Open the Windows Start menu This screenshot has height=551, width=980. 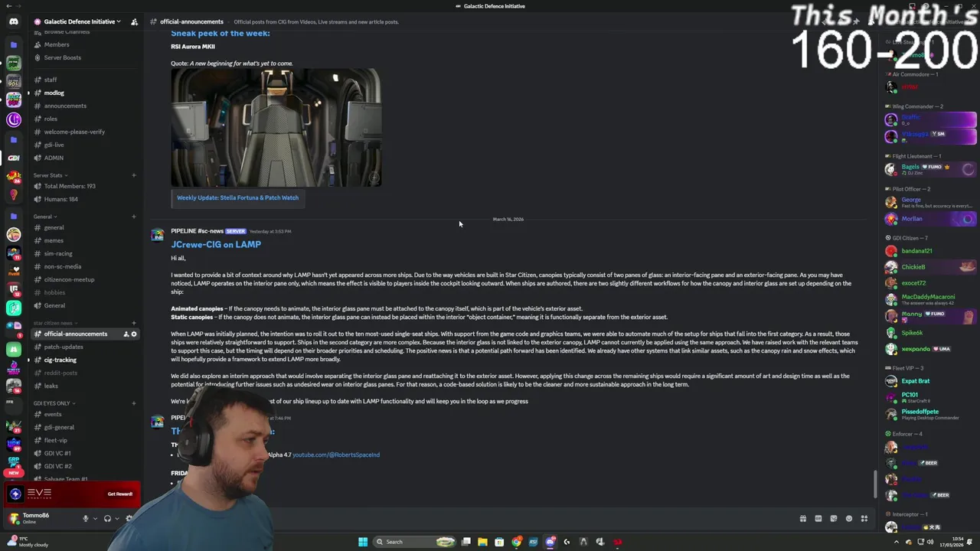[x=363, y=542]
